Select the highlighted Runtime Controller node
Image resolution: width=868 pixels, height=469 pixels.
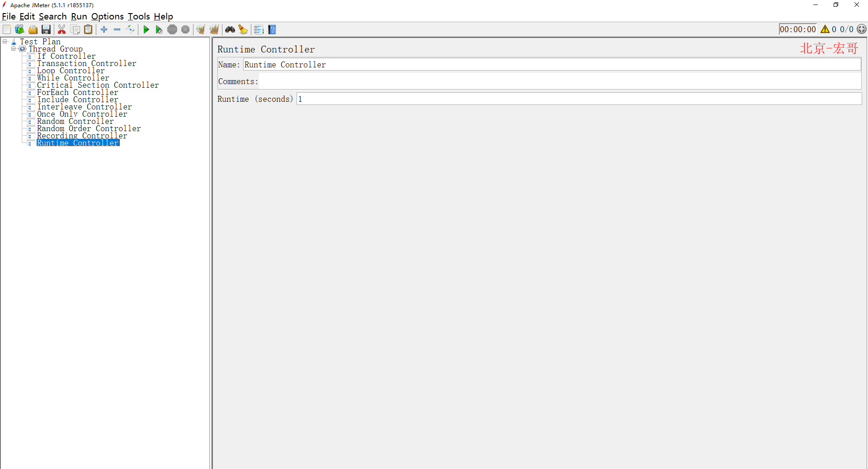(78, 143)
